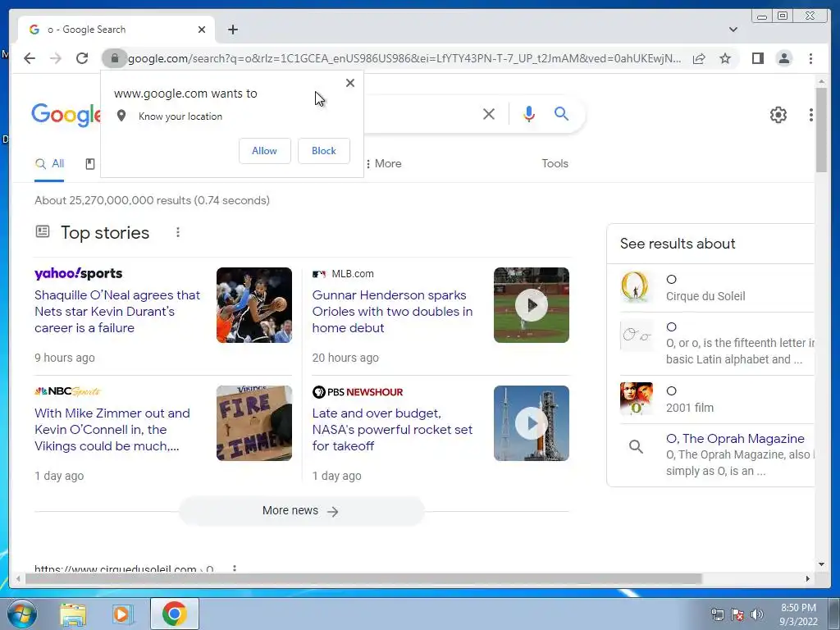The width and height of the screenshot is (840, 630).
Task: Open Google quick settings gear
Action: (x=778, y=115)
